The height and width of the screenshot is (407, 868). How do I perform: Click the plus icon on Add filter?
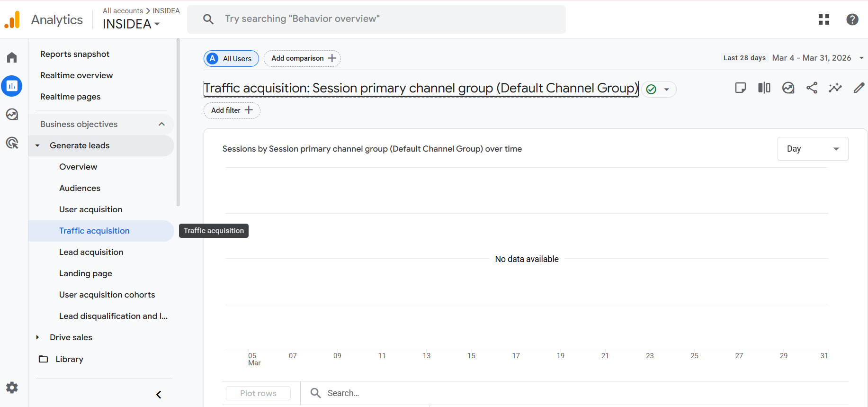click(x=249, y=110)
